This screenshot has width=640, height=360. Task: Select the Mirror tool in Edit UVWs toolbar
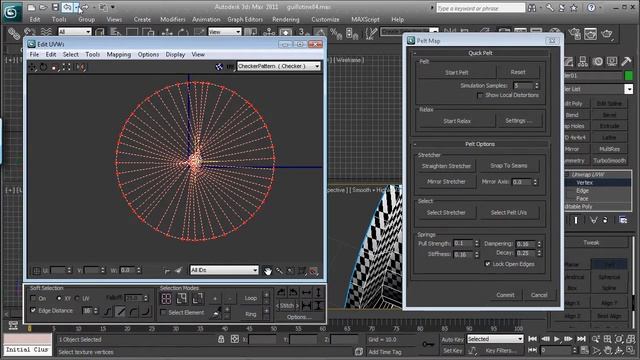coord(80,67)
